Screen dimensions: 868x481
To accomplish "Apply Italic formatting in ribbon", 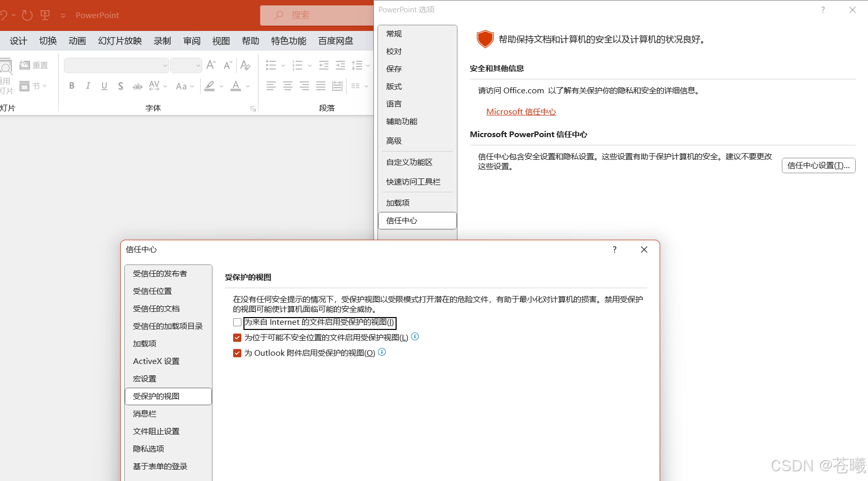I will coord(88,86).
